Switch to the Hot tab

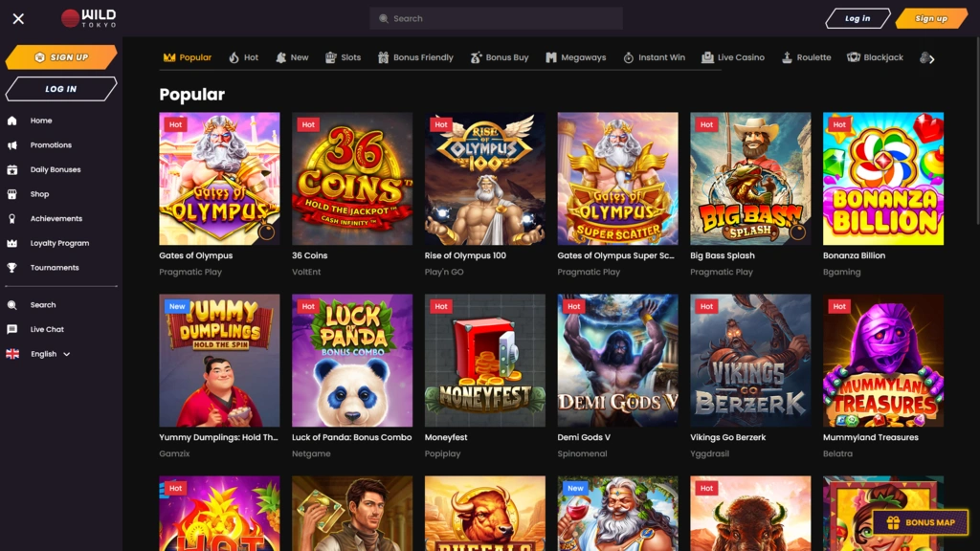coord(244,57)
